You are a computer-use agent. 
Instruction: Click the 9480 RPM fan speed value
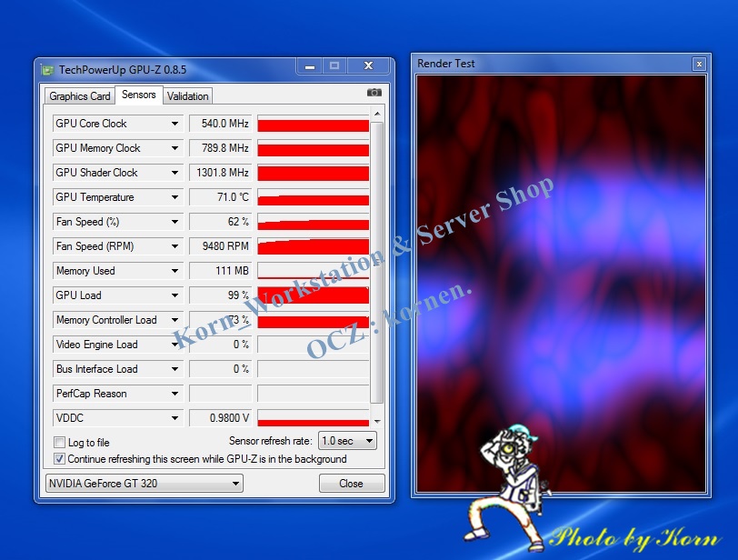coord(221,246)
